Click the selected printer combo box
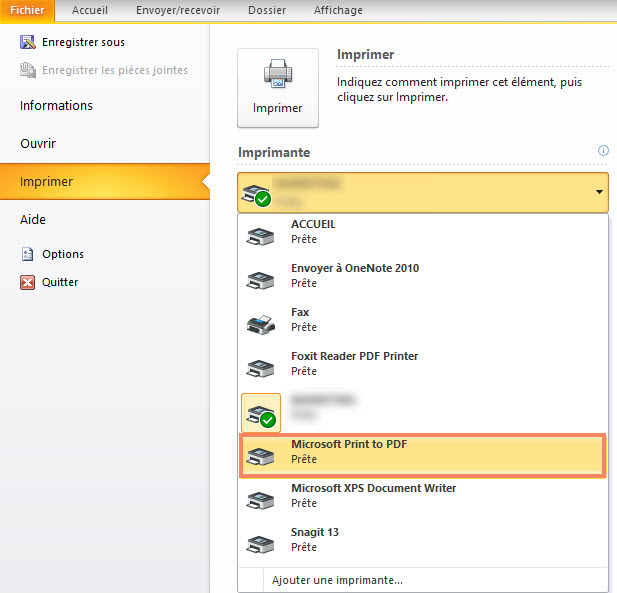 click(423, 192)
